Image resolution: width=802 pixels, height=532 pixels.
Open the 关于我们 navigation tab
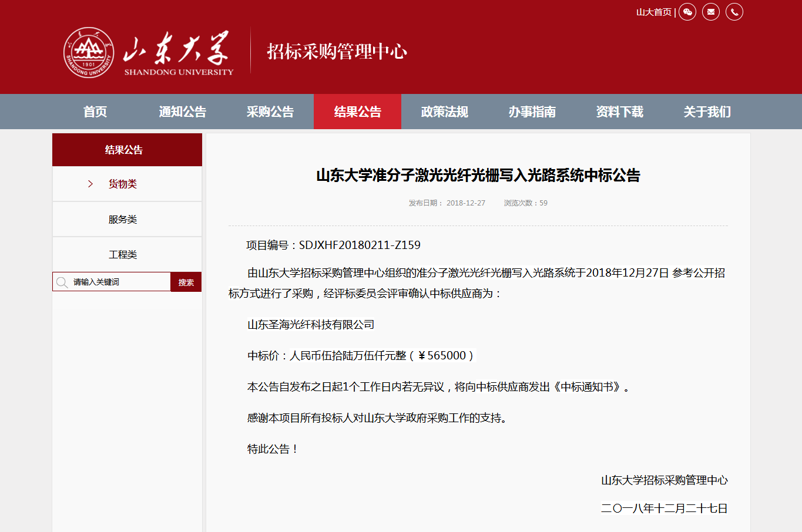pos(707,112)
